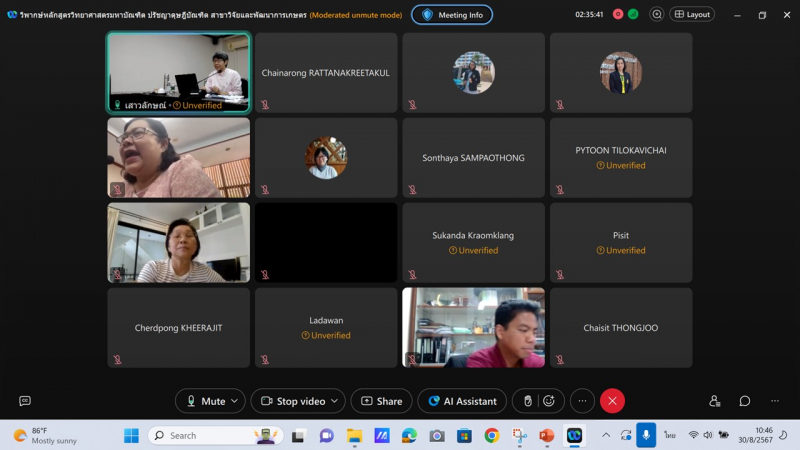This screenshot has height=450, width=800.
Task: Toggle the AI Assistant on
Action: point(461,401)
